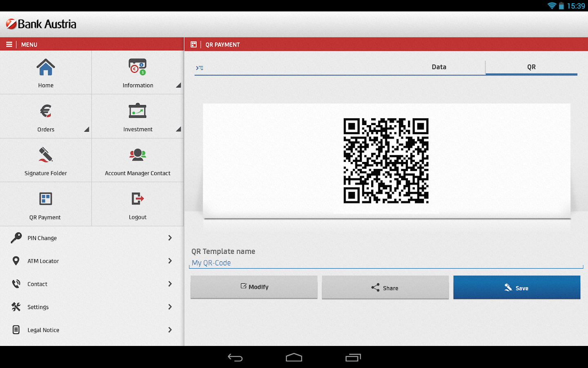The height and width of the screenshot is (368, 588).
Task: Click the collapse panel arrow icon
Action: tap(200, 68)
